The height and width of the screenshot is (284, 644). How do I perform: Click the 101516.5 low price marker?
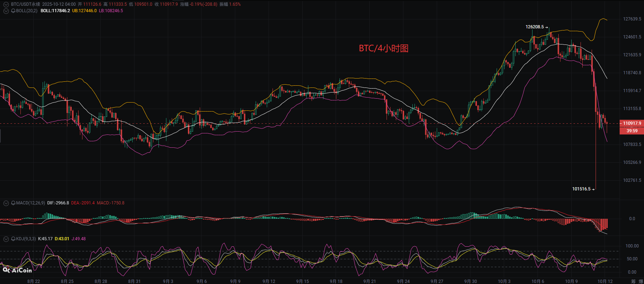[x=581, y=189]
